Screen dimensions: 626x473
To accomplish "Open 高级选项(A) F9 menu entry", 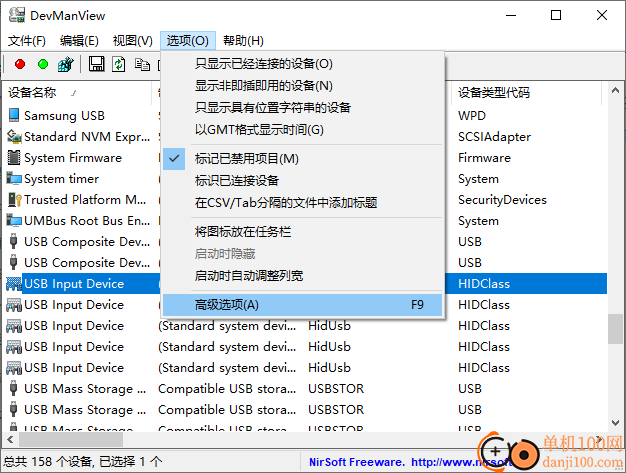I will point(303,305).
